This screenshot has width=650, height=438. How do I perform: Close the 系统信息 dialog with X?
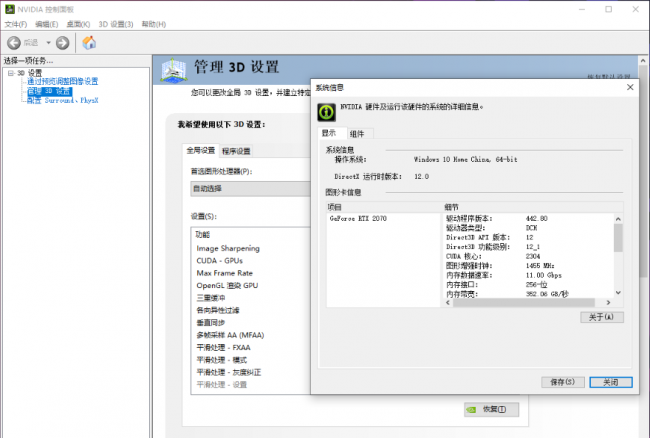click(x=630, y=87)
